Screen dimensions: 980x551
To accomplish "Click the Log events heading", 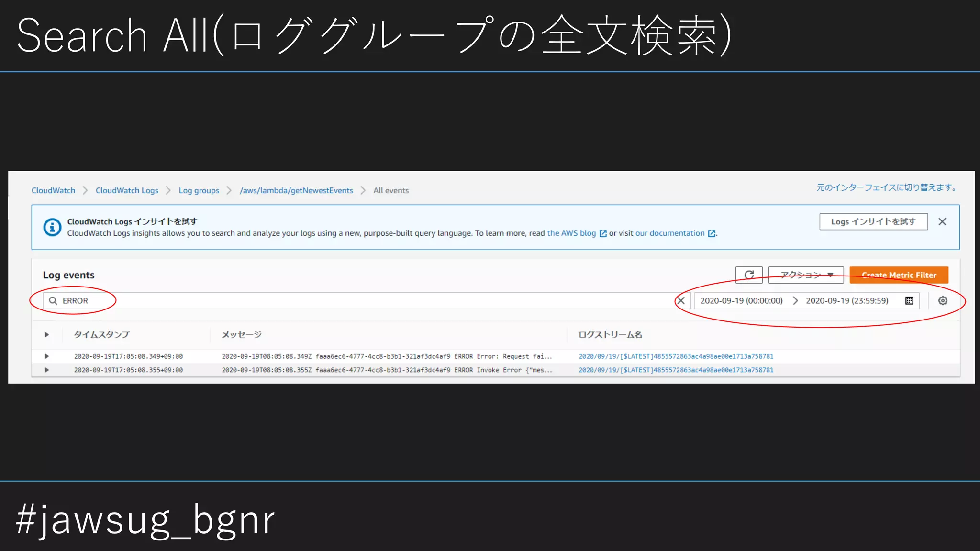I will (x=68, y=275).
